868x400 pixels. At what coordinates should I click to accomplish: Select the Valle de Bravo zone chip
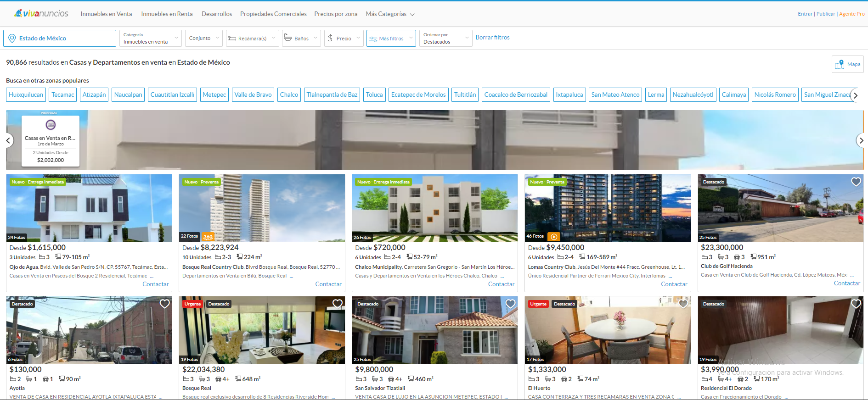tap(253, 95)
